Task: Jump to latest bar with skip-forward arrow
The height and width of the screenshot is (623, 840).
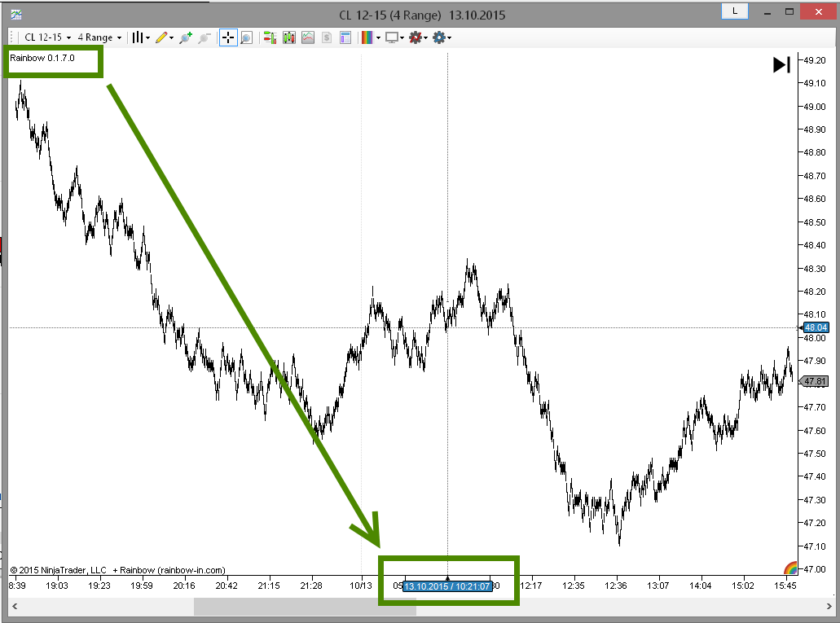Action: [781, 65]
